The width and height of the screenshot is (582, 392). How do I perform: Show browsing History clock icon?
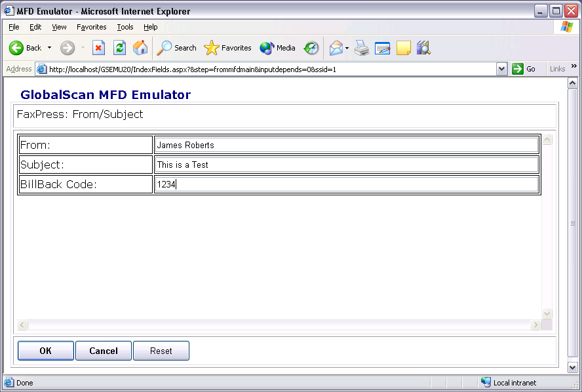pyautogui.click(x=311, y=48)
